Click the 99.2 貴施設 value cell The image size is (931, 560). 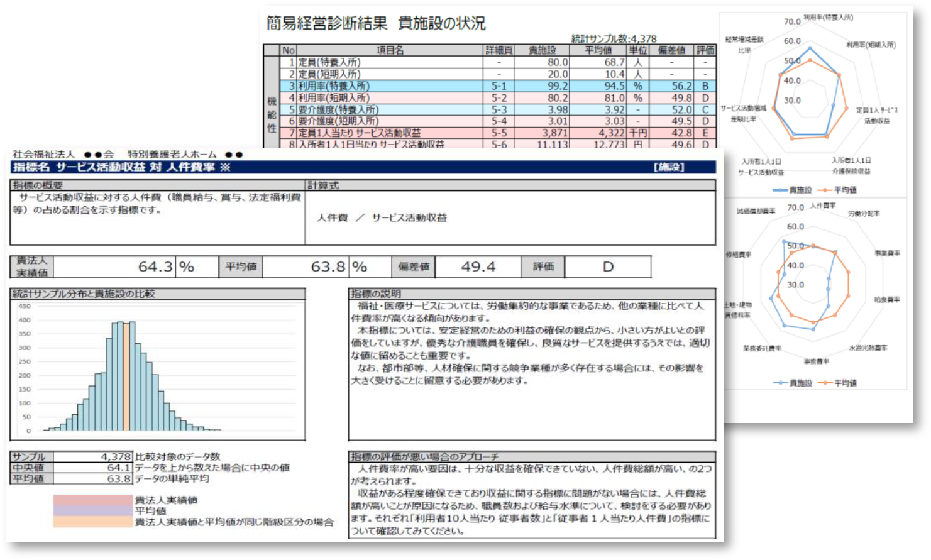pos(542,86)
